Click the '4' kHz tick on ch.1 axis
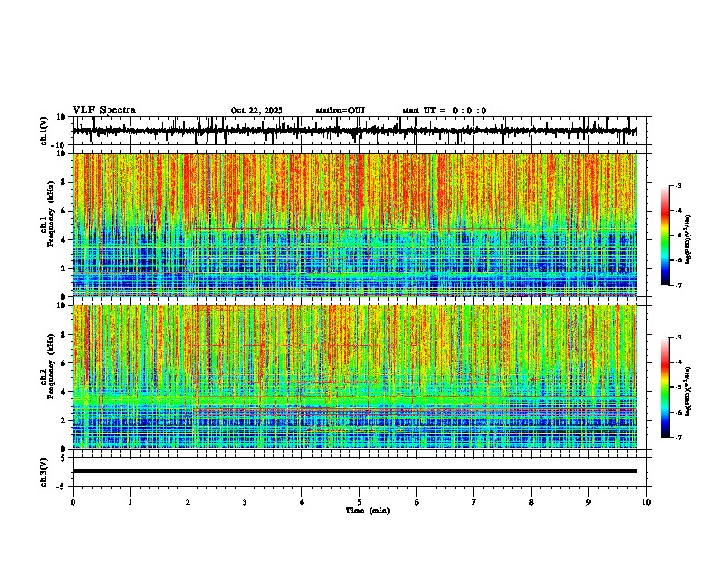 [64, 240]
